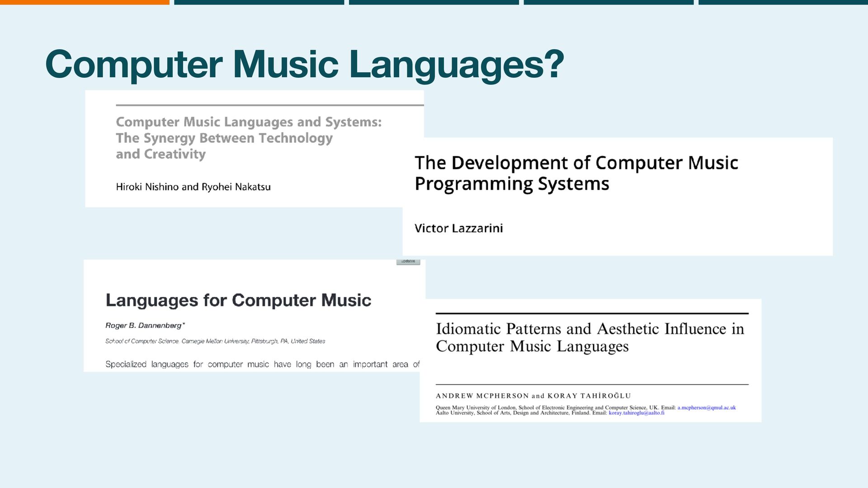Click the Queen Mary University of London affiliation
The height and width of the screenshot is (488, 868).
[476, 408]
